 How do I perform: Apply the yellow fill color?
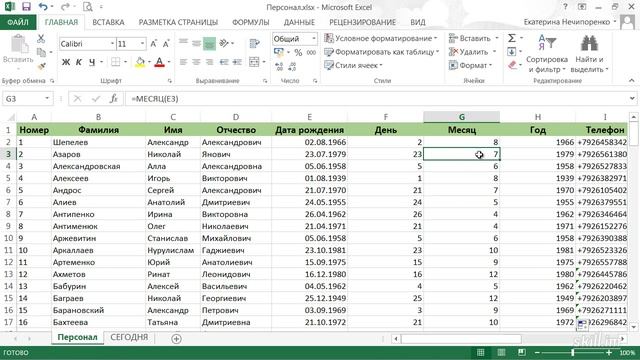(140, 62)
